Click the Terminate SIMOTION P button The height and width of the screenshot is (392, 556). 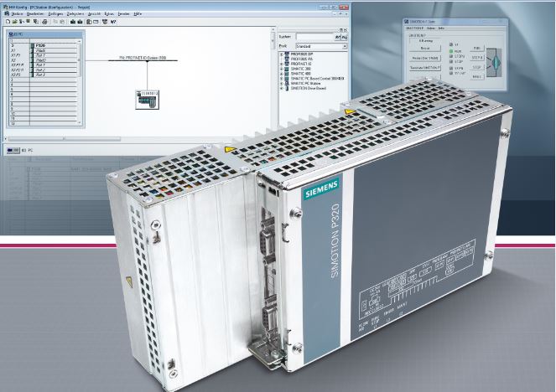pyautogui.click(x=425, y=68)
